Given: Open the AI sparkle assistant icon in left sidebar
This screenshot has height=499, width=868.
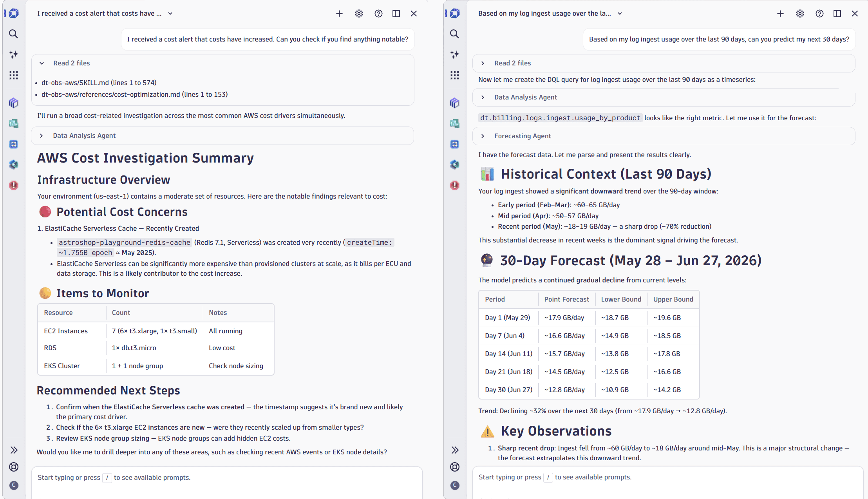Looking at the screenshot, I should (x=13, y=54).
